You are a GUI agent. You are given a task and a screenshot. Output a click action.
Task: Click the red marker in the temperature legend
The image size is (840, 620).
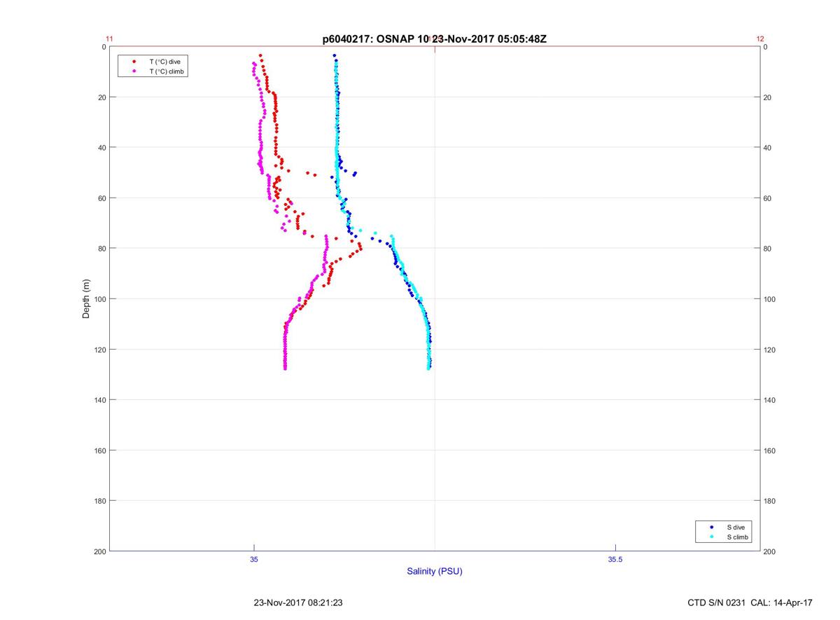pos(134,62)
